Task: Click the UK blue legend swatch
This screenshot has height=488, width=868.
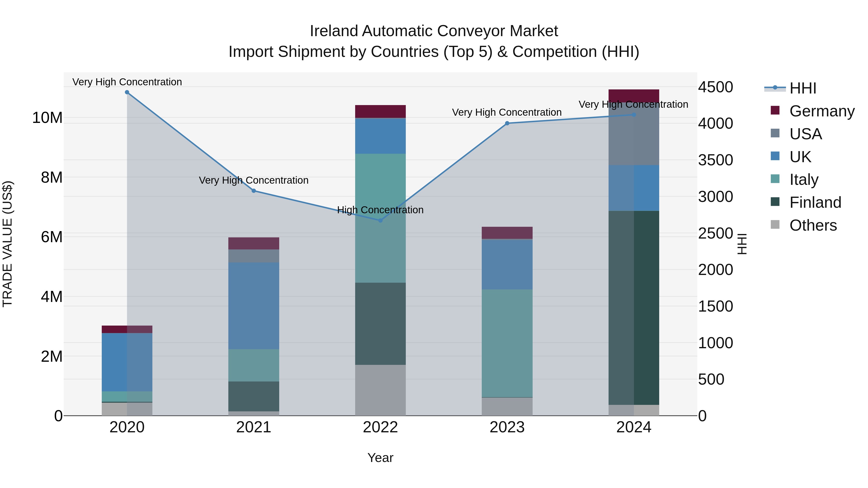Action: (775, 156)
